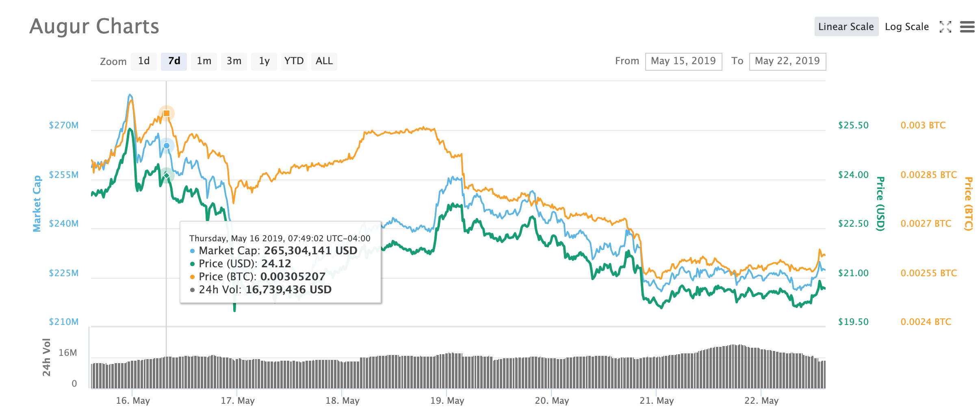Switch to Log Scale
Screen dimensions: 980x420
click(907, 26)
